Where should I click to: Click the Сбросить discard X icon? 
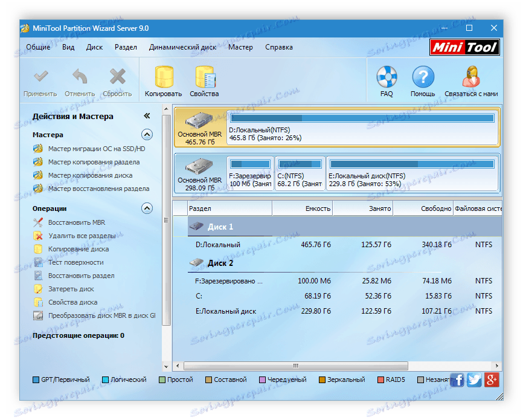(x=117, y=77)
